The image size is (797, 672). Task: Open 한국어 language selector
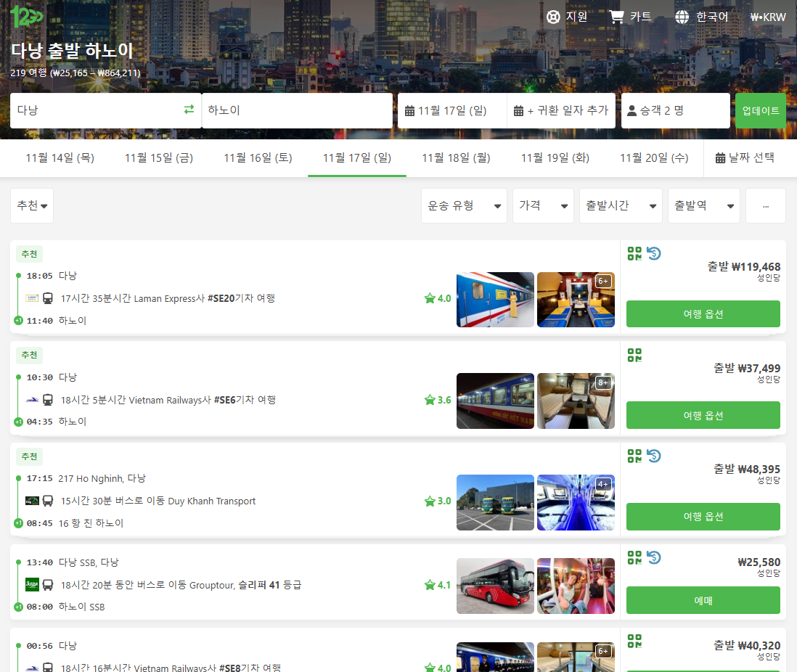click(701, 17)
